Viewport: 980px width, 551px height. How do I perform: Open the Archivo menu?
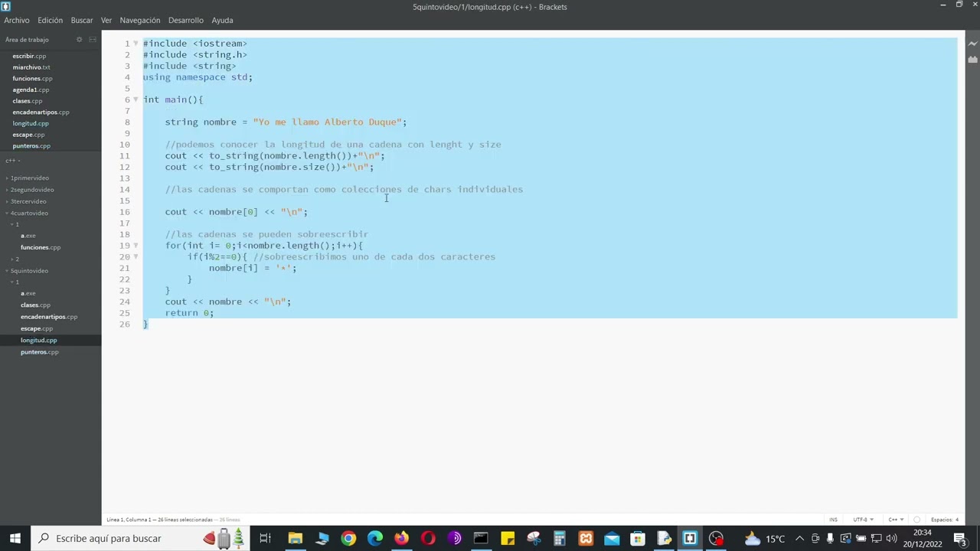tap(17, 20)
